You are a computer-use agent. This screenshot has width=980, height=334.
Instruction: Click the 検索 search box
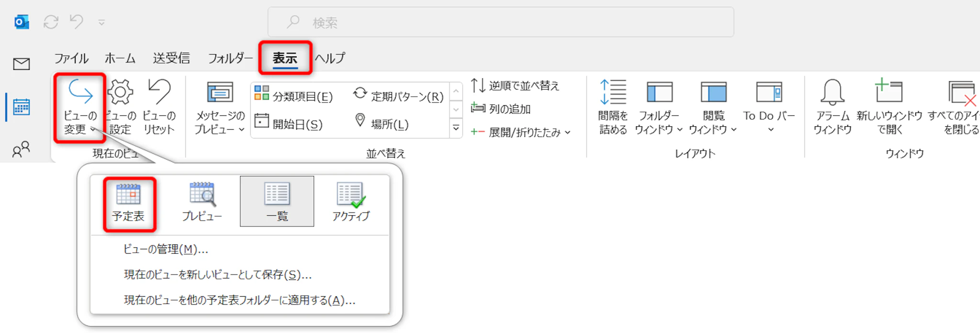501,22
